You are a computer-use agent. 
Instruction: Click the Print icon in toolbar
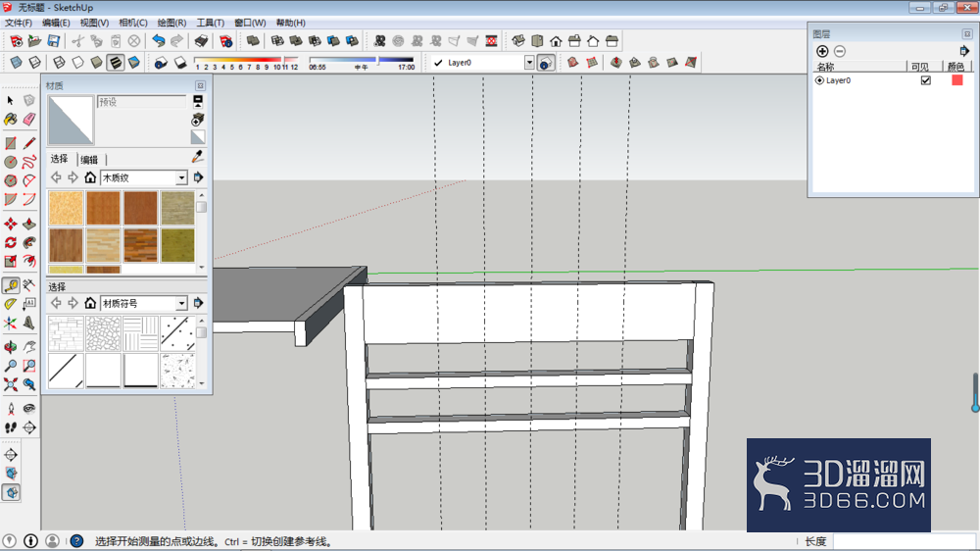pyautogui.click(x=201, y=41)
